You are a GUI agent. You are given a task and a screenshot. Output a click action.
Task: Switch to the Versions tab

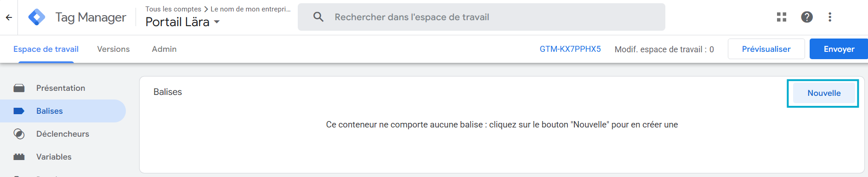pos(113,49)
